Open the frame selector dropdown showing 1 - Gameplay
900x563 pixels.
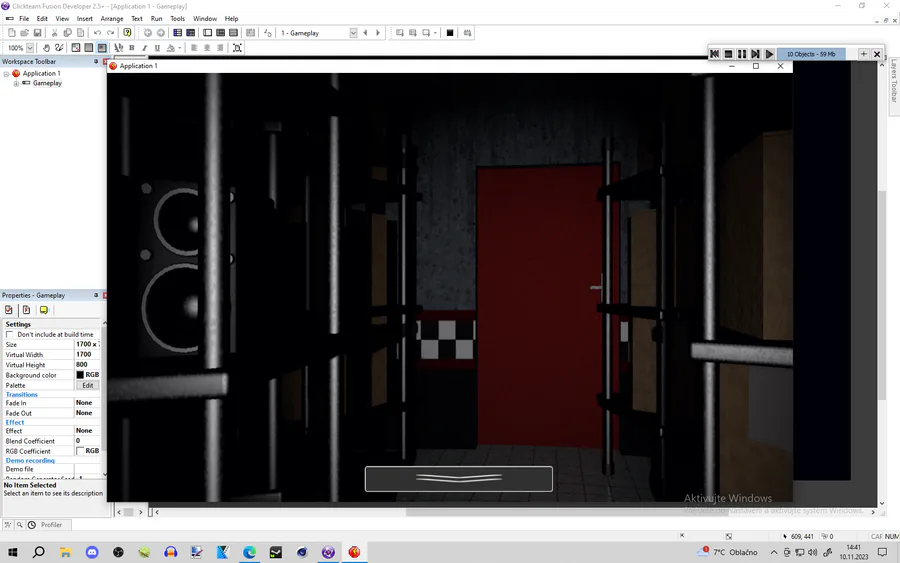(354, 33)
